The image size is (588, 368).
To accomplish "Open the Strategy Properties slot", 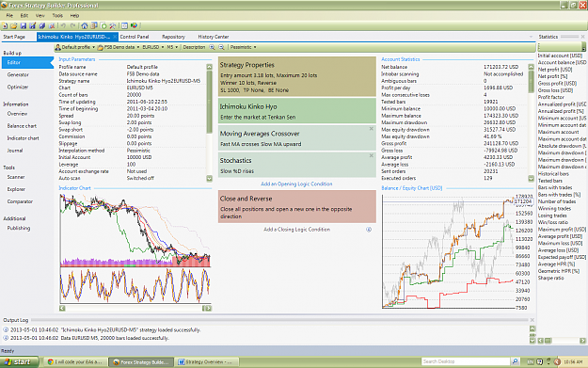I will coord(297,76).
